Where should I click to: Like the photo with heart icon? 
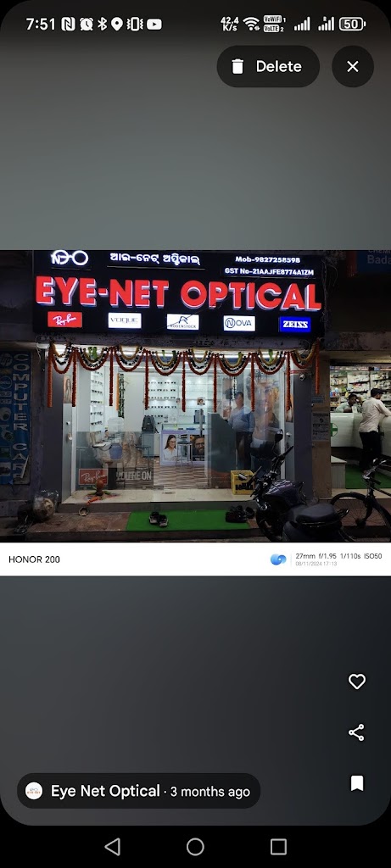357,682
